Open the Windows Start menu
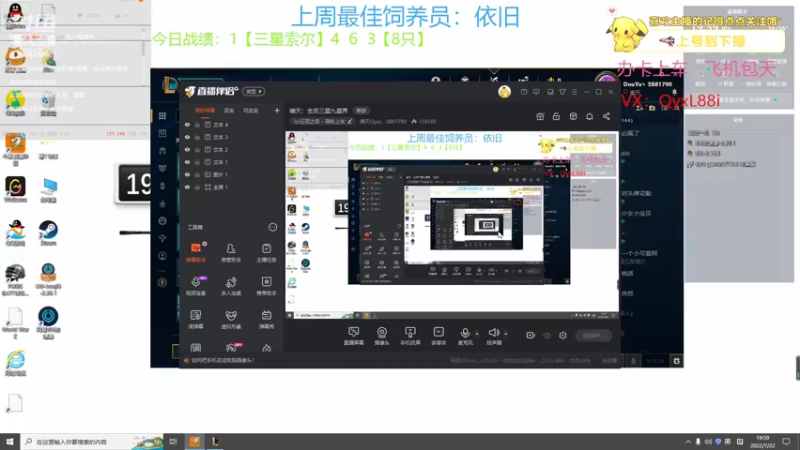This screenshot has height=450, width=800. pos(10,441)
